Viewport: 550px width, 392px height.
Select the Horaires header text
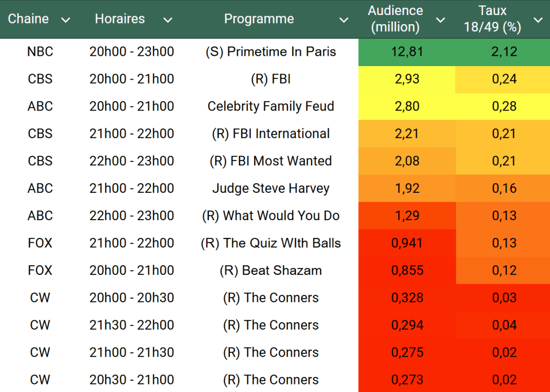pos(120,19)
